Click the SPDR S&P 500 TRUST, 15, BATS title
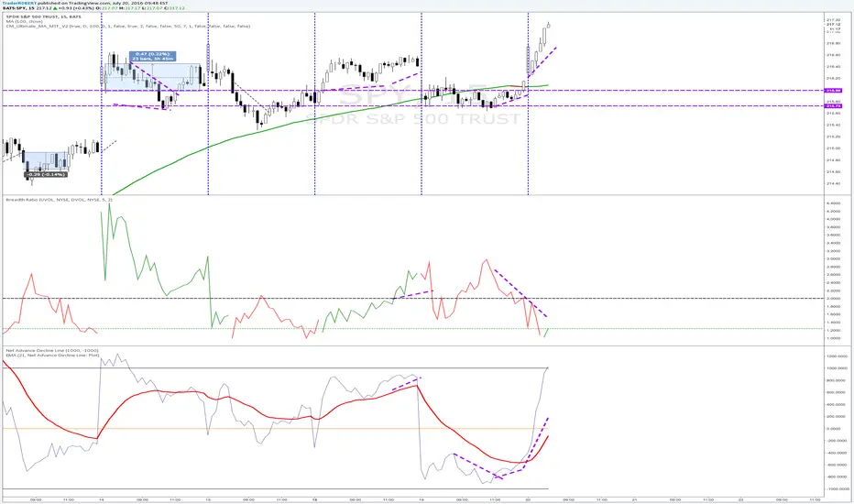 tap(43, 16)
